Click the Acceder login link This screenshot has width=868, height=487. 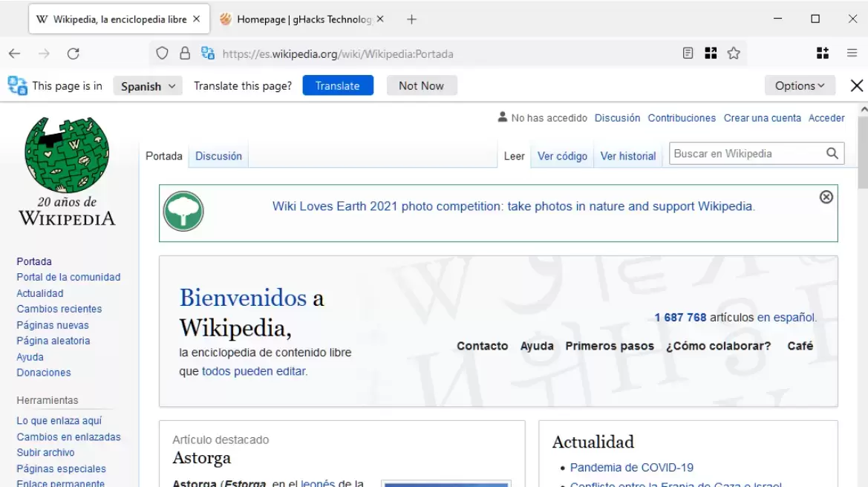[826, 118]
